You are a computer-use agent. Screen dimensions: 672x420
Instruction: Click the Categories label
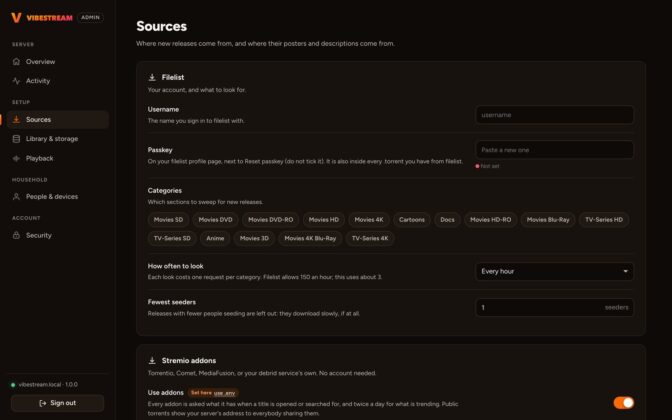point(165,191)
